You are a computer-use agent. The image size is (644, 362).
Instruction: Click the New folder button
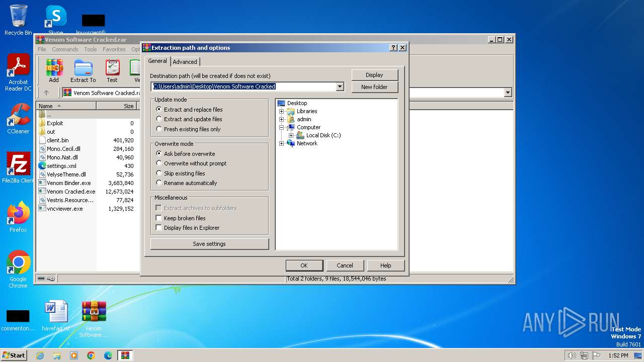374,87
